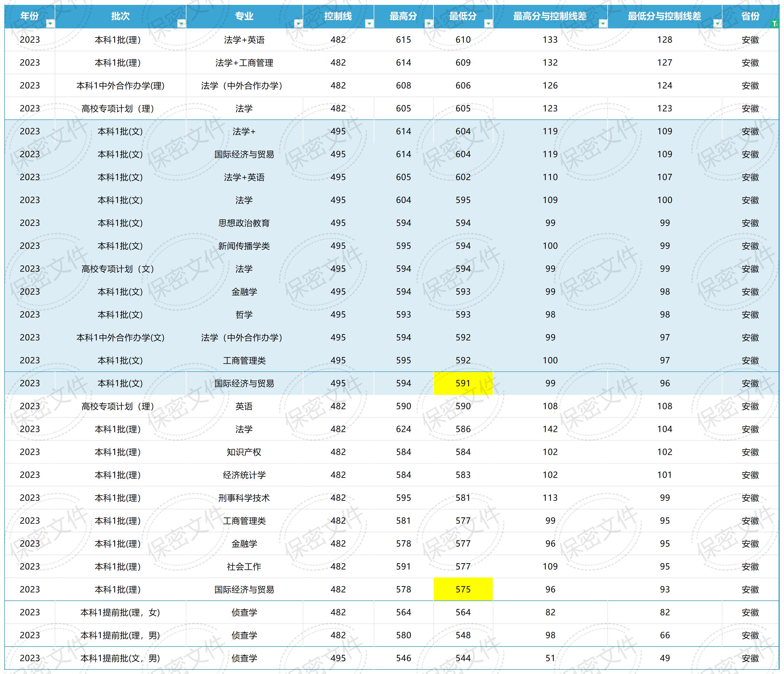Click the 英语 major cell
Screen dimensions: 784x674
click(x=244, y=406)
